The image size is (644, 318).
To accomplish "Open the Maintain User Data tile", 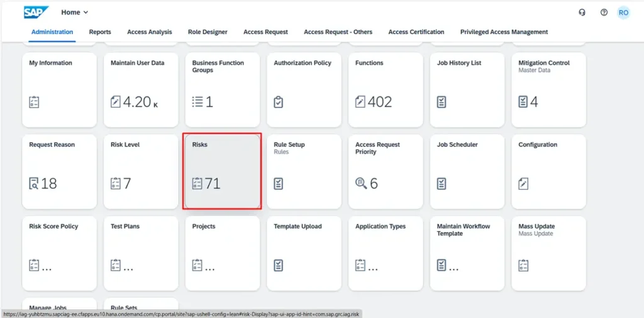I will click(141, 89).
